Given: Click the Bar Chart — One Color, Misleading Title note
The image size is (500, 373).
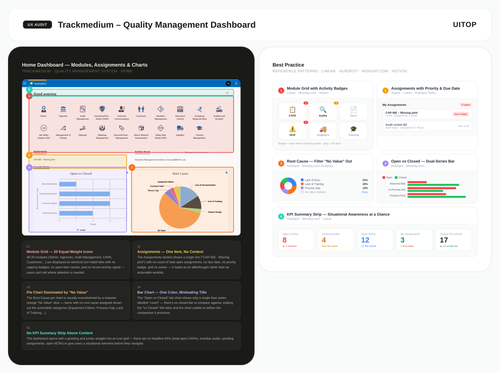Looking at the screenshot, I should tap(187, 301).
